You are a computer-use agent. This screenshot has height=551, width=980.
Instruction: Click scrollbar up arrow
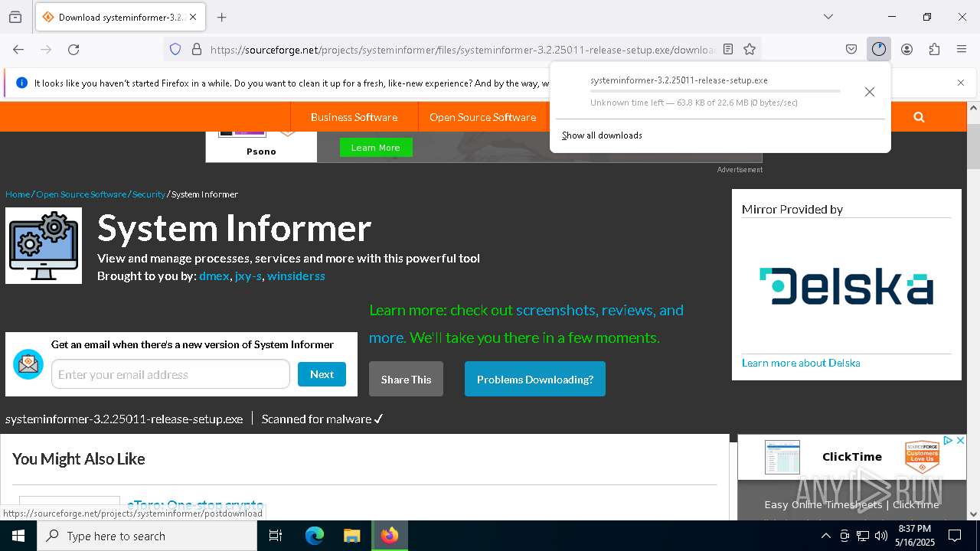coord(973,108)
